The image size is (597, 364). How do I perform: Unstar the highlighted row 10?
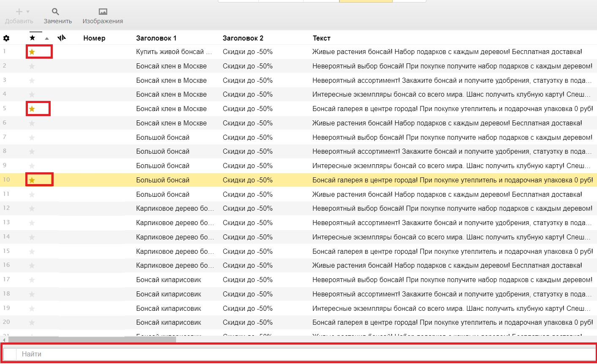click(32, 180)
